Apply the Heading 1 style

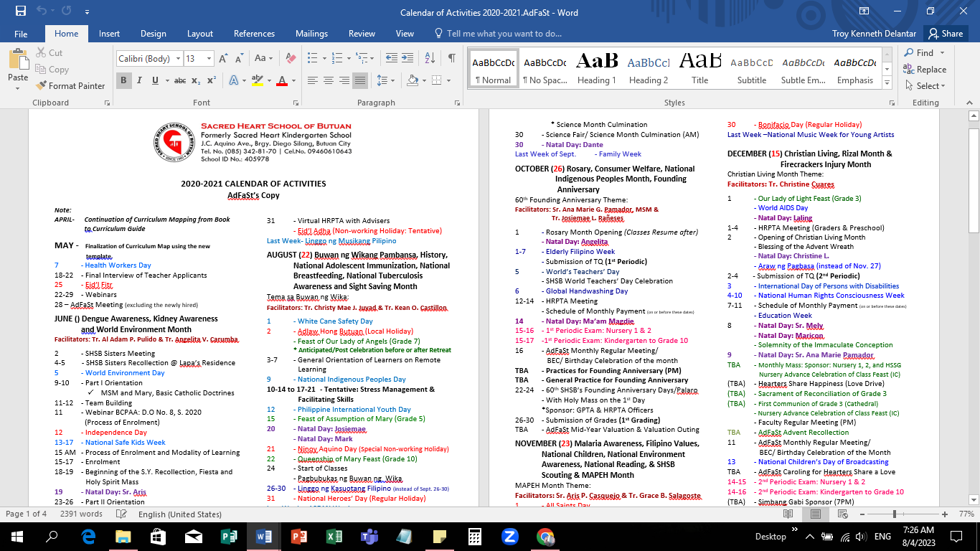click(597, 70)
